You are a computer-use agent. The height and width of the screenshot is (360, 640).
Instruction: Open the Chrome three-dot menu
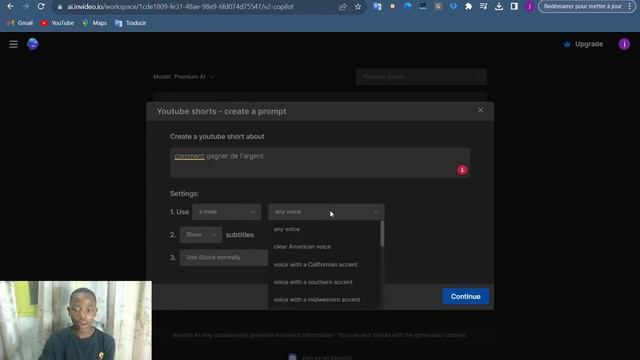coord(630,7)
